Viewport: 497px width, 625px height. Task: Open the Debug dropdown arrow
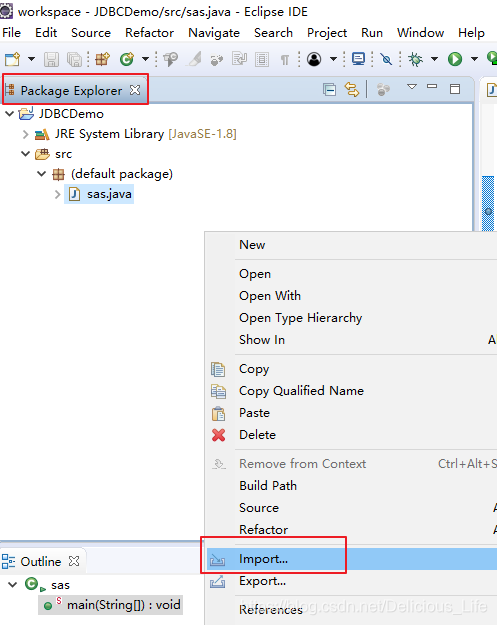434,59
